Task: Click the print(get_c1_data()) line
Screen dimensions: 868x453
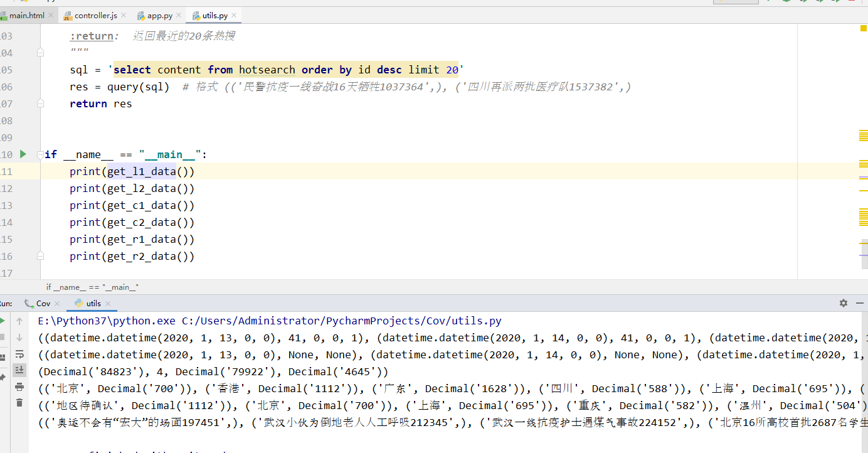Action: [x=132, y=205]
